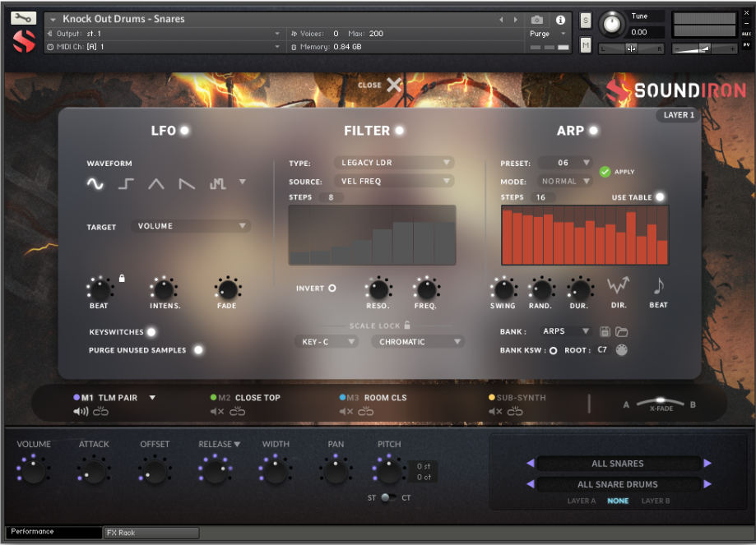Click the ROOT note field showing C7
756x545 pixels.
(x=601, y=349)
